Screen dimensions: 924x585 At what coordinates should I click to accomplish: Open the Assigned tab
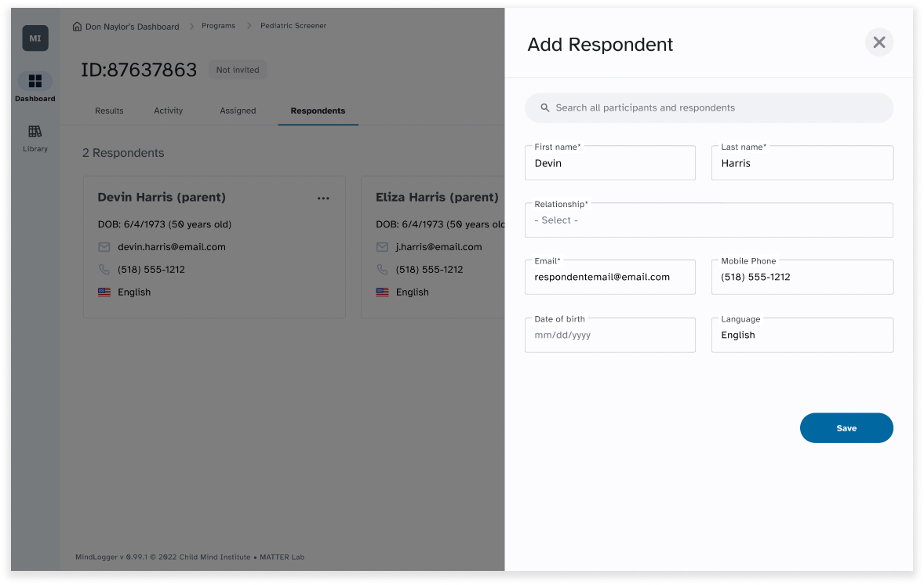pos(238,111)
